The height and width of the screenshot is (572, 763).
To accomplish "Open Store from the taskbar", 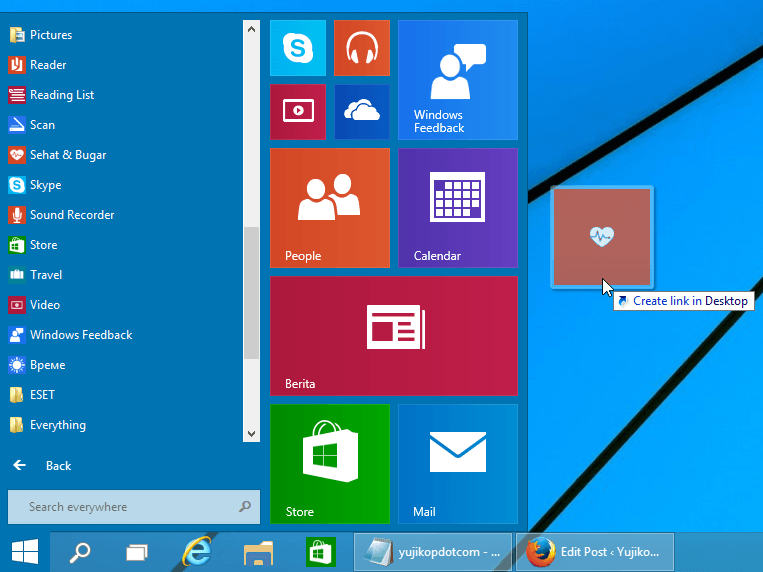I will click(321, 552).
